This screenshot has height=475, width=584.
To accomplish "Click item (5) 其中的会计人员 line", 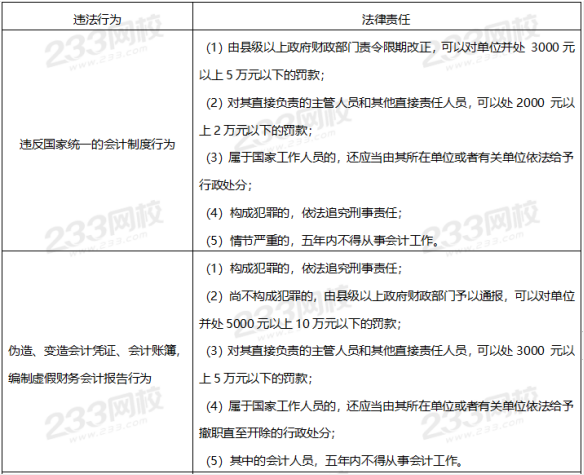I will click(x=334, y=461).
